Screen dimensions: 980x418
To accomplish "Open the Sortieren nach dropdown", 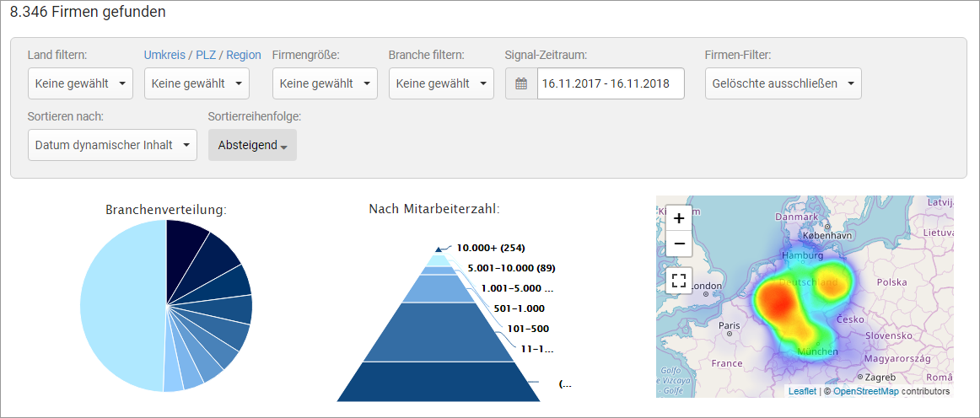I will [112, 145].
